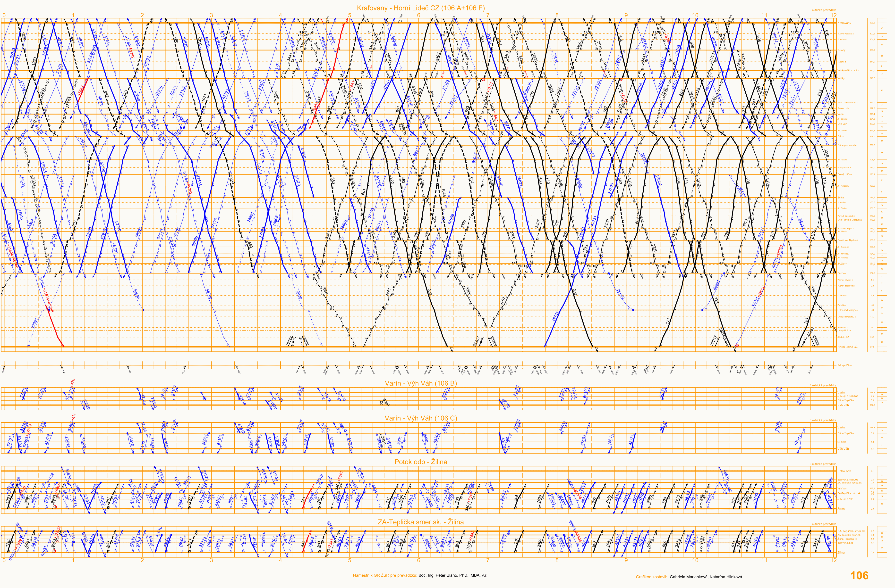Click the distance value '9,3' below Vrútky
This screenshot has height=588, width=895.
tap(882, 91)
